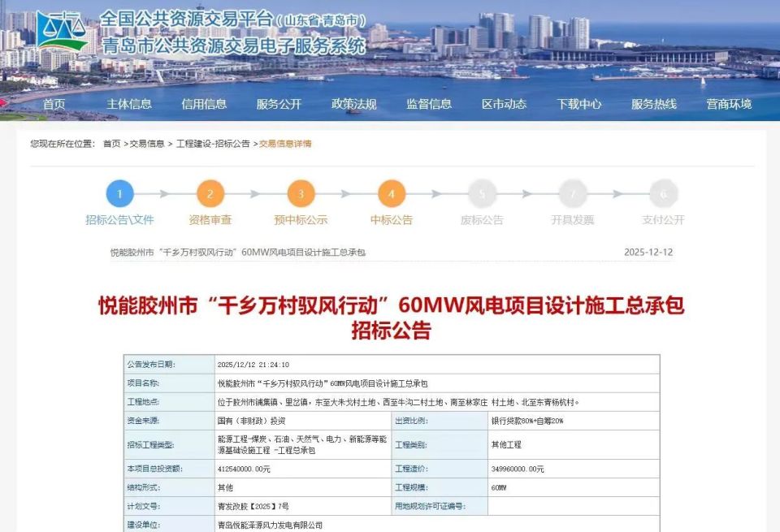The width and height of the screenshot is (780, 532).
Task: Click the 出资比例 label cell
Action: click(x=440, y=421)
